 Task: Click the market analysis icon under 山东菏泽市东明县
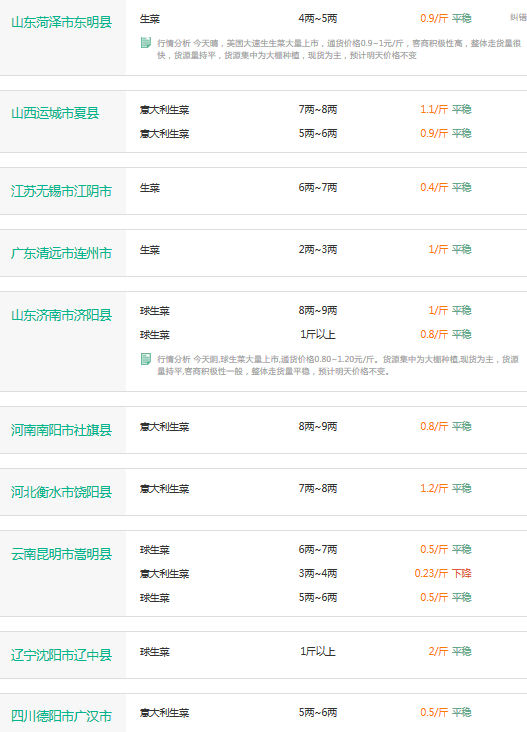coord(146,43)
